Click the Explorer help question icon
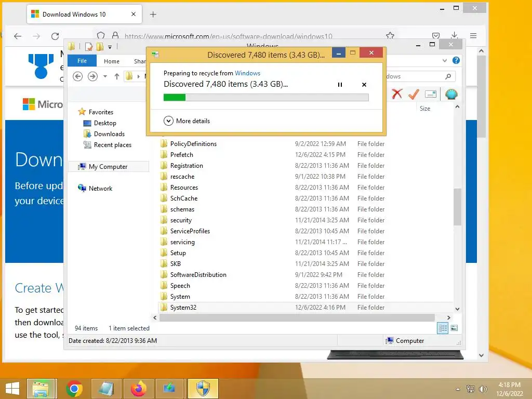The width and height of the screenshot is (532, 399). (x=456, y=60)
